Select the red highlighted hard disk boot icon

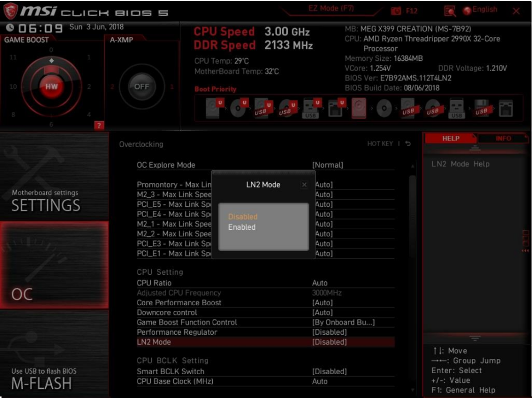(x=359, y=108)
